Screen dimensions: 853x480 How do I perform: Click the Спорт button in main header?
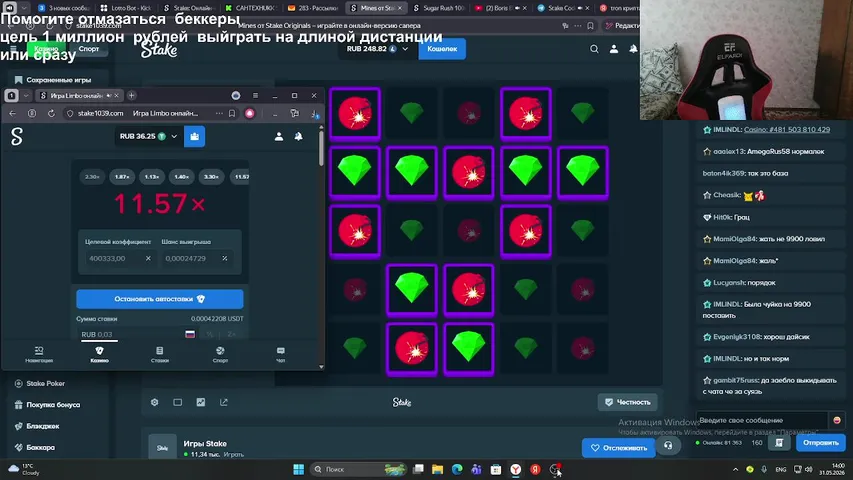click(x=89, y=49)
